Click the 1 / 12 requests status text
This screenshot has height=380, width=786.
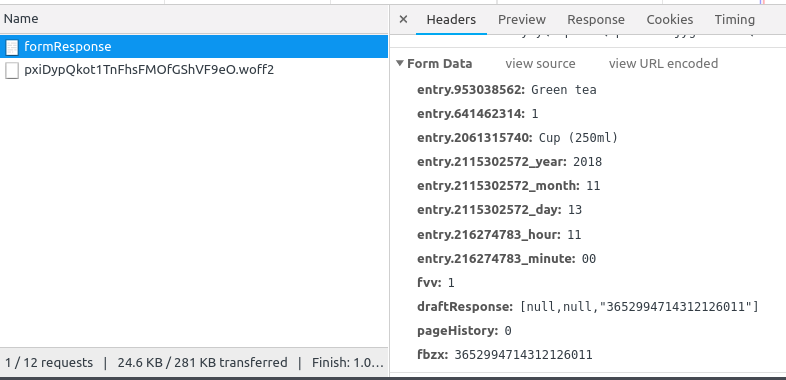[x=49, y=362]
